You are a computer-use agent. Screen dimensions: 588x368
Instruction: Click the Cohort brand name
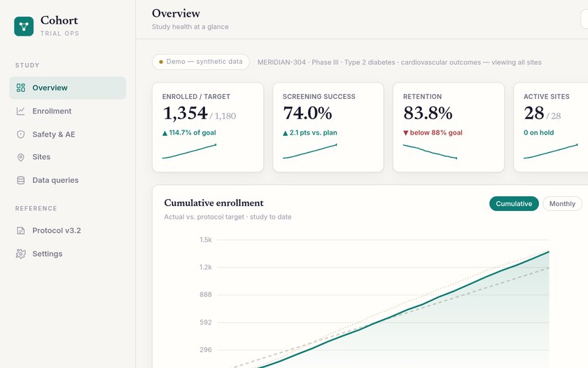click(x=59, y=20)
